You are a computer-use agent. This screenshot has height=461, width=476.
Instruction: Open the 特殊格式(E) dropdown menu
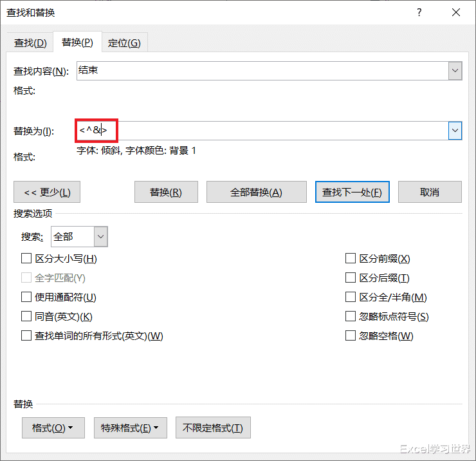pyautogui.click(x=131, y=428)
